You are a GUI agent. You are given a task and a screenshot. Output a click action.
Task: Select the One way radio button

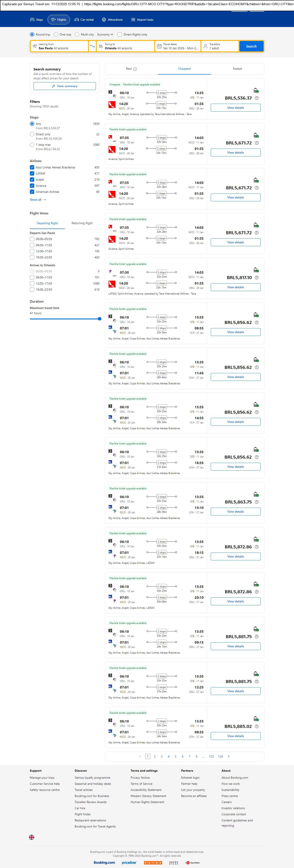coord(56,34)
